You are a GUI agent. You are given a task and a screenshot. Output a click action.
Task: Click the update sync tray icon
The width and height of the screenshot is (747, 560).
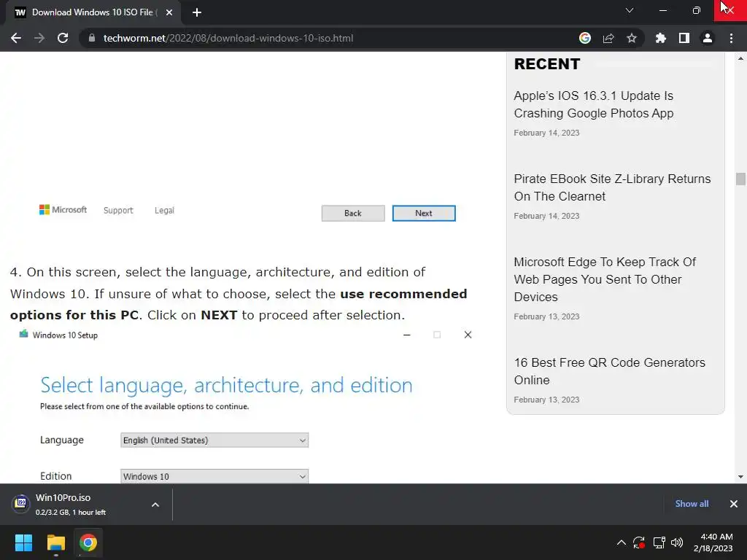point(639,542)
